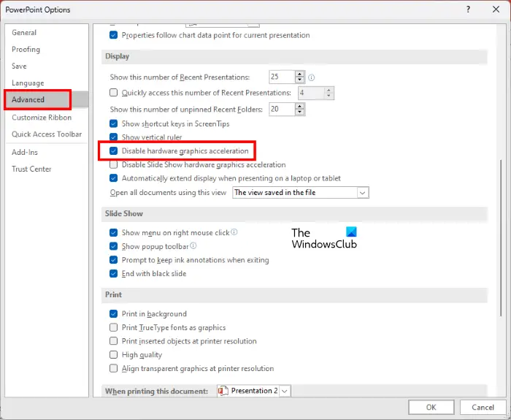This screenshot has width=511, height=420.
Task: Go to the Language category
Action: pyautogui.click(x=28, y=83)
